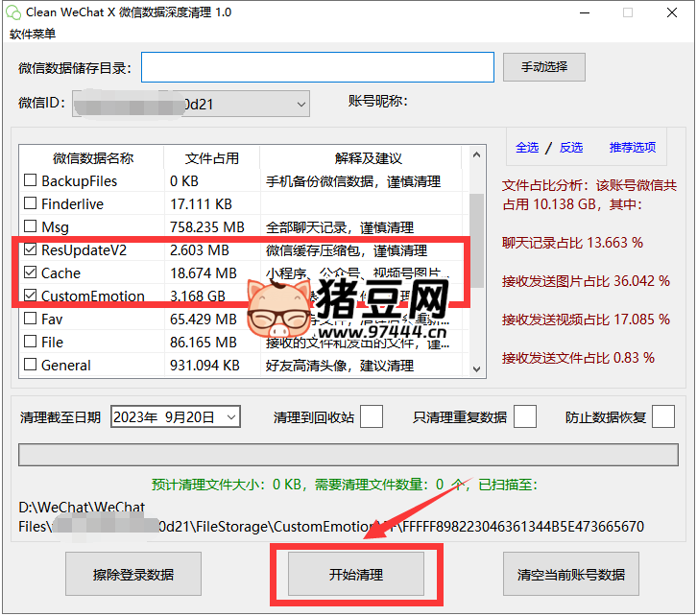Image resolution: width=697 pixels, height=616 pixels.
Task: Check the General checkbox
Action: pyautogui.click(x=30, y=365)
